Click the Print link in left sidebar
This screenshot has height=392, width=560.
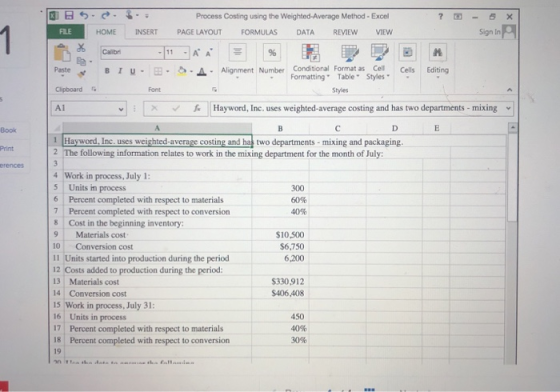7,149
